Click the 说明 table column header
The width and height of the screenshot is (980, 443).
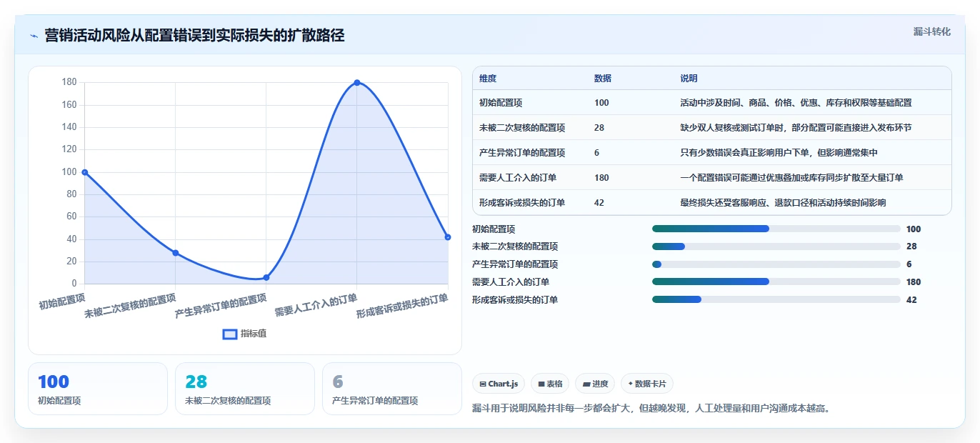click(x=689, y=79)
